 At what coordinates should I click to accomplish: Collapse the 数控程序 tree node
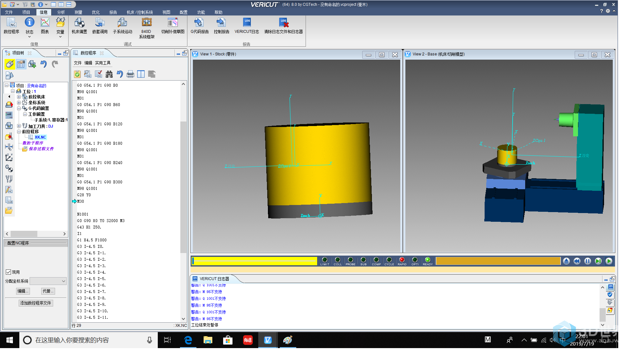point(19,132)
